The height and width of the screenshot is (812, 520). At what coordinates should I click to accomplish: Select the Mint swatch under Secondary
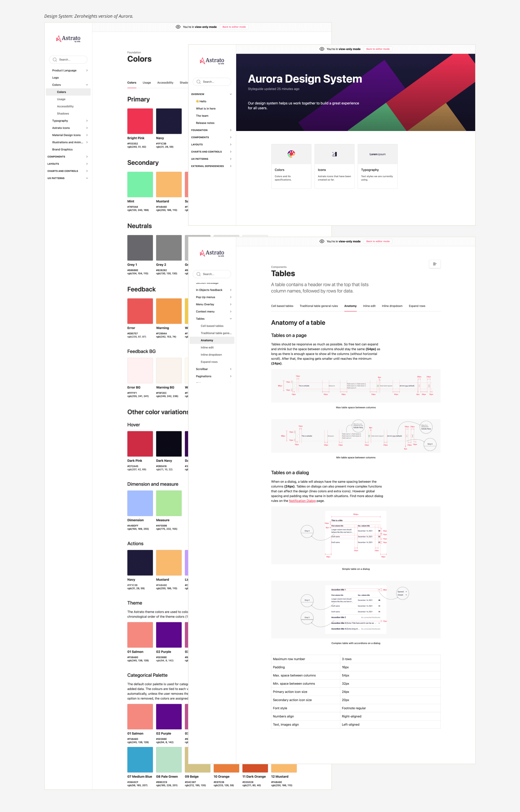[x=140, y=185]
